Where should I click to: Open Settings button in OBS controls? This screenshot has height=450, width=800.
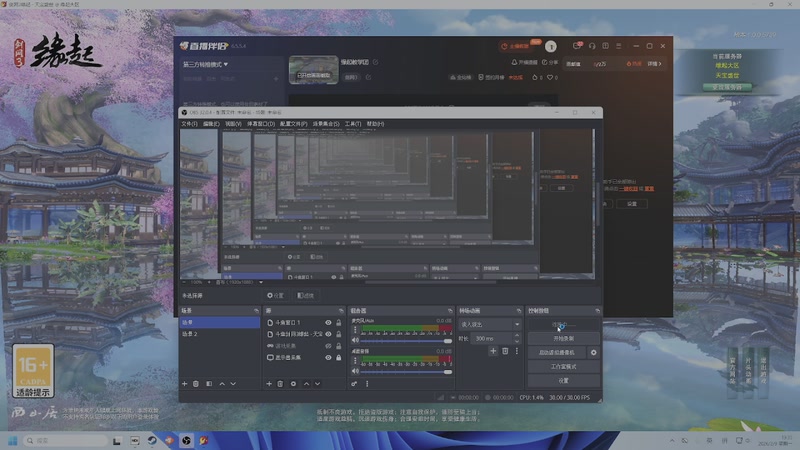coord(564,381)
